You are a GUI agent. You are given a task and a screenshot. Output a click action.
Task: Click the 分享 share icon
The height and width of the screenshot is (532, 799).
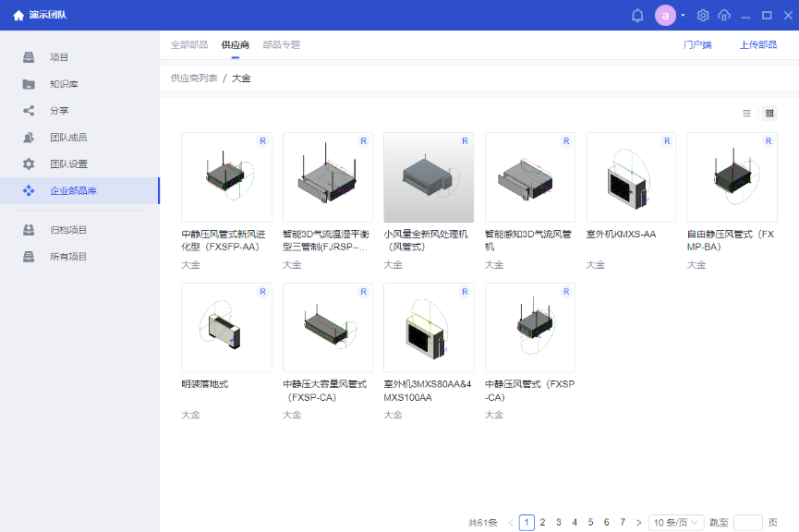[x=29, y=111]
